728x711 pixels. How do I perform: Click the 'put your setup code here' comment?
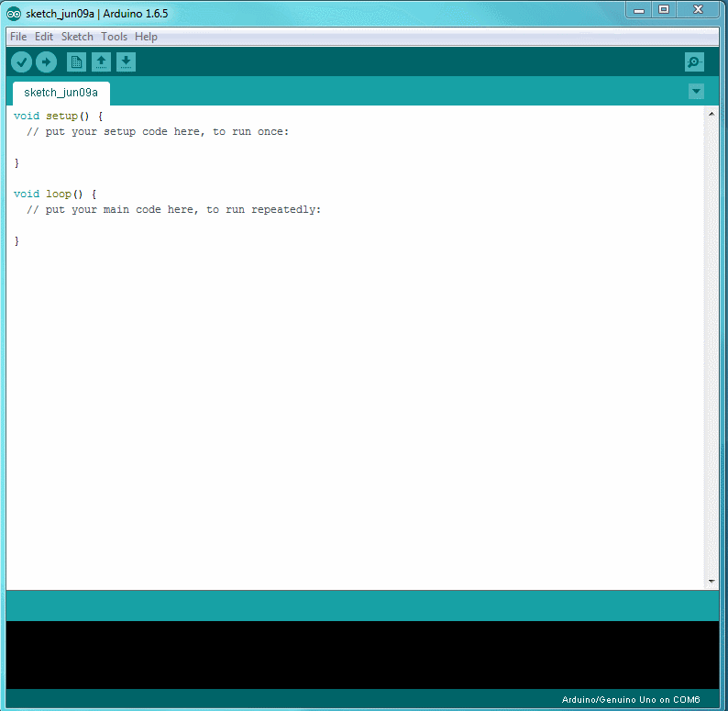(158, 131)
